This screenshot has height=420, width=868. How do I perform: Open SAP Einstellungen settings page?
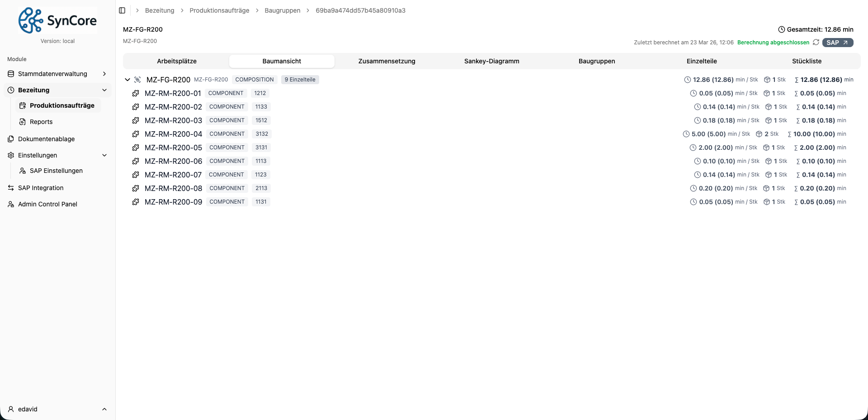(x=56, y=171)
